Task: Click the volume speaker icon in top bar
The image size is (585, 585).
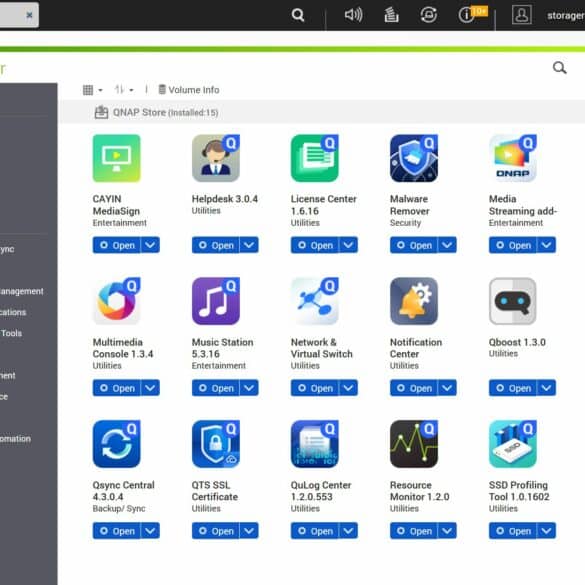Action: (x=353, y=15)
